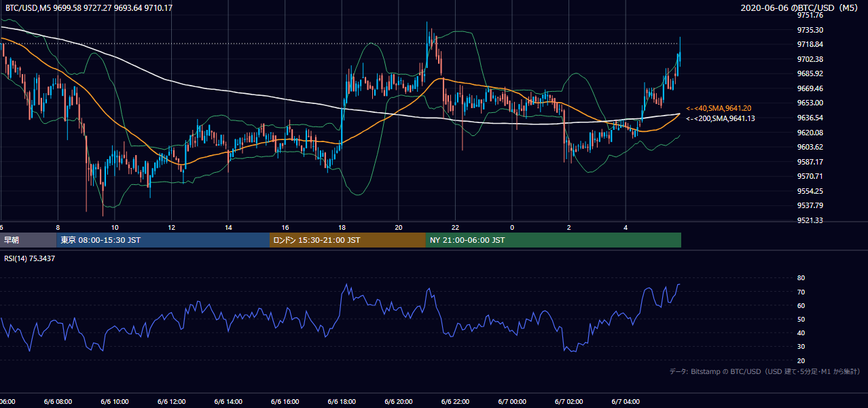Click the RSI axis level 80

click(x=801, y=278)
